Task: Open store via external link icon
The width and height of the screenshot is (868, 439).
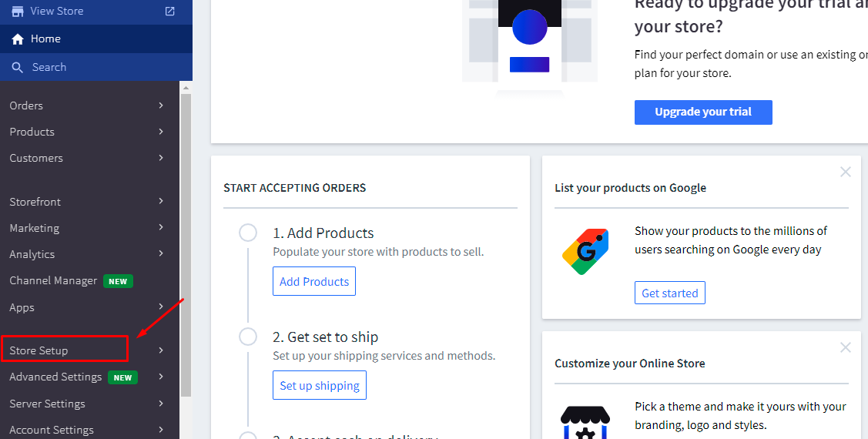Action: point(170,12)
